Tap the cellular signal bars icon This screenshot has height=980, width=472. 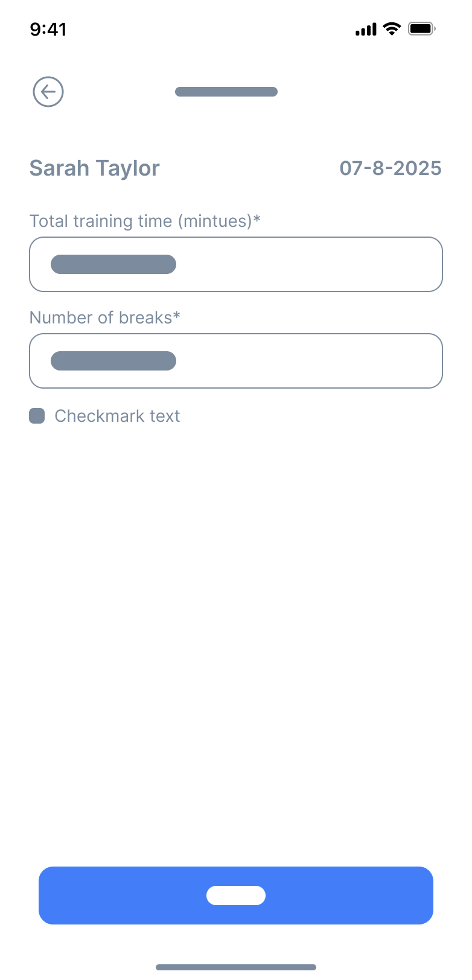click(x=366, y=29)
